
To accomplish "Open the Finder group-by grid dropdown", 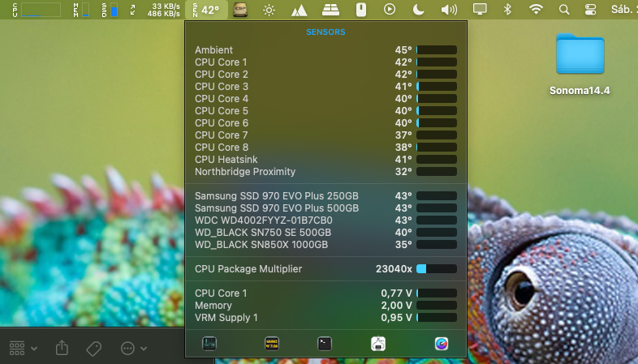I will click(24, 348).
